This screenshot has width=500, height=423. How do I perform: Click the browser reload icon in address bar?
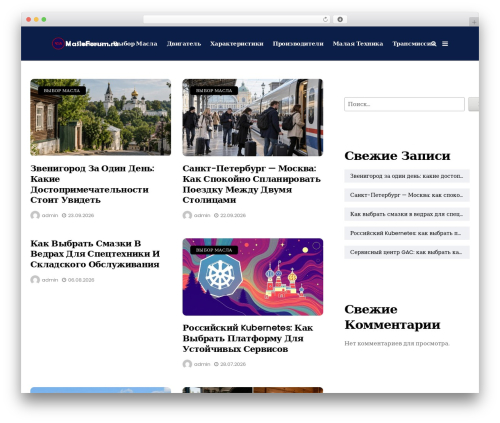pos(325,19)
